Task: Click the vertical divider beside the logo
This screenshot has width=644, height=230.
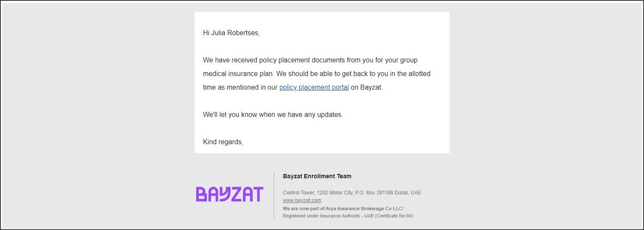Action: tap(274, 195)
